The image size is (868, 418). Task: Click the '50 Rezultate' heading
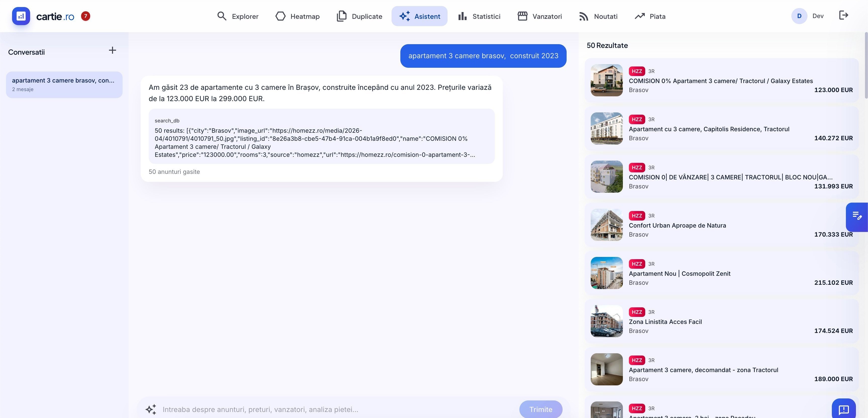coord(607,45)
